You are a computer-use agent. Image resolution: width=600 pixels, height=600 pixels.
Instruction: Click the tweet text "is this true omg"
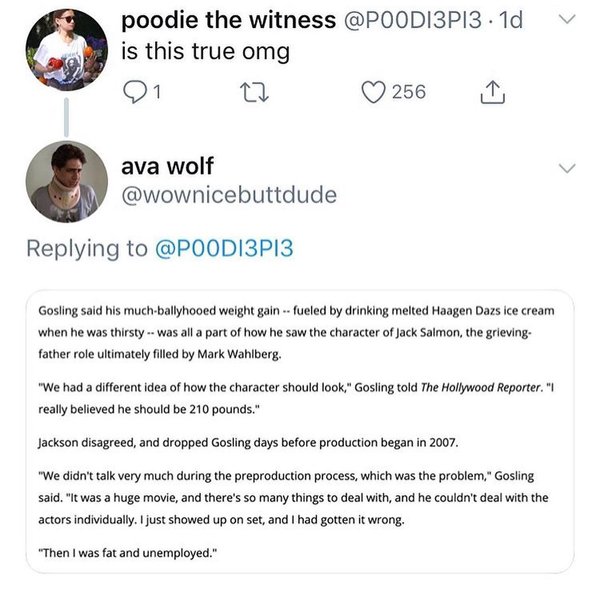[x=205, y=52]
